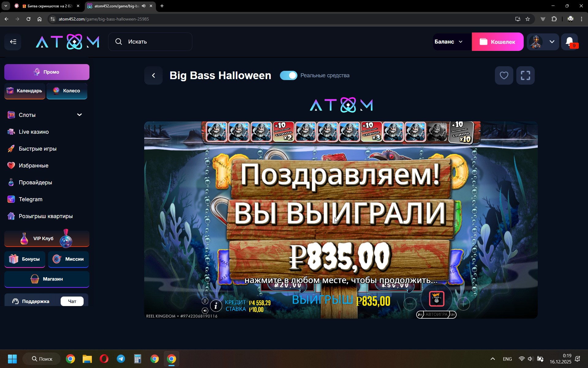
Task: Toggle the Автоигра autoplay control
Action: click(436, 315)
